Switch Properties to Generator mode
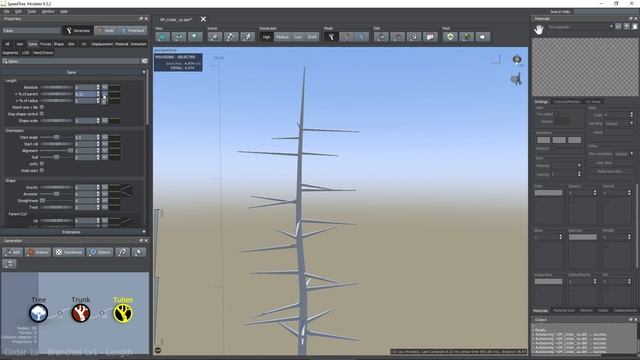This screenshot has height=360, width=640. pos(78,31)
